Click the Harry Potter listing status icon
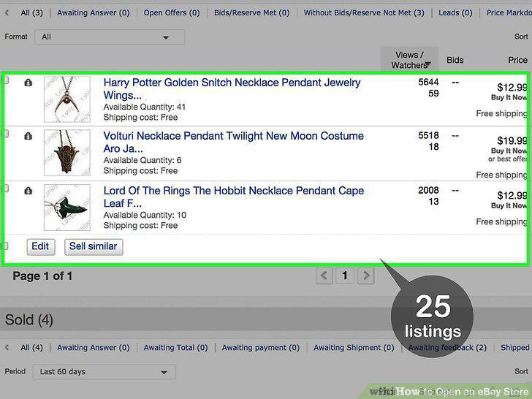 pos(28,83)
